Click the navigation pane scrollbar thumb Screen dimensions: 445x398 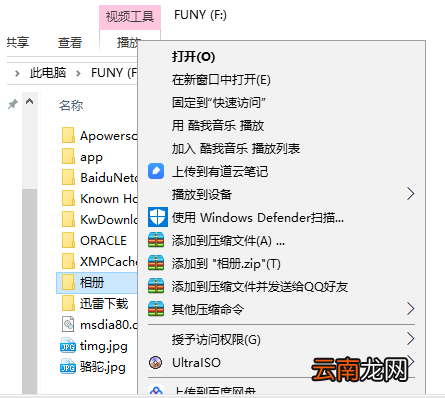[x=29, y=291]
